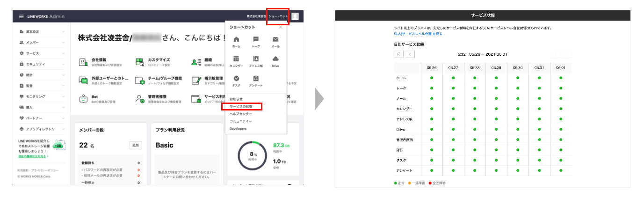Open the カレンダー shortcut icon
644x199 pixels.
click(236, 59)
